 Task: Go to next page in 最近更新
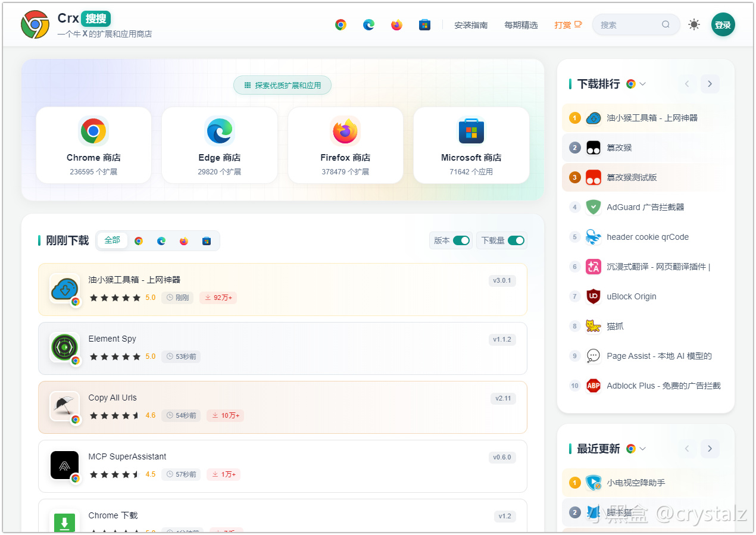(x=710, y=449)
